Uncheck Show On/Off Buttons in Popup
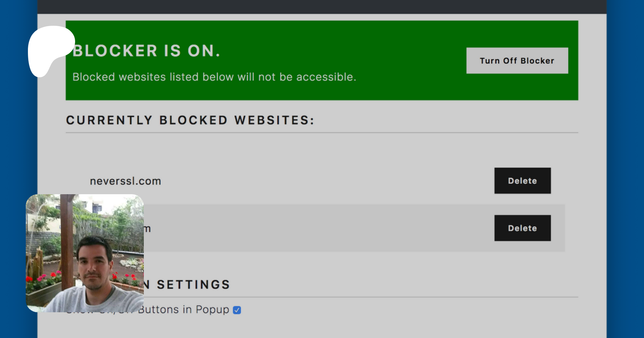644x338 pixels. (x=237, y=310)
